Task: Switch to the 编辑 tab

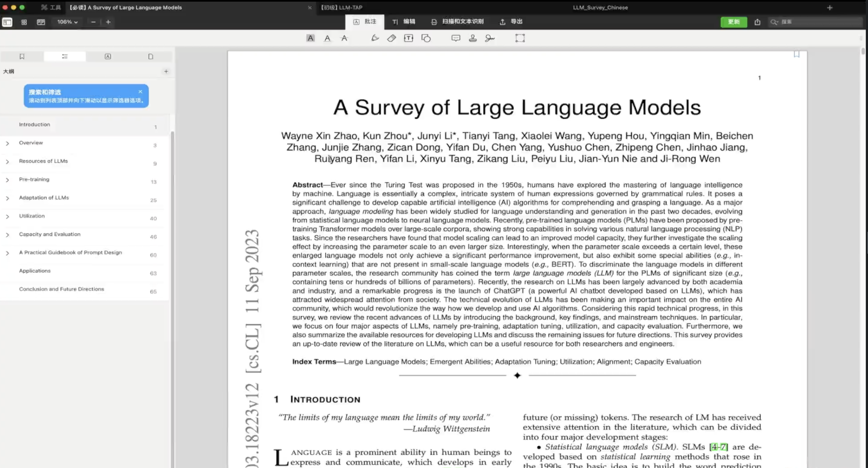Action: pyautogui.click(x=404, y=22)
